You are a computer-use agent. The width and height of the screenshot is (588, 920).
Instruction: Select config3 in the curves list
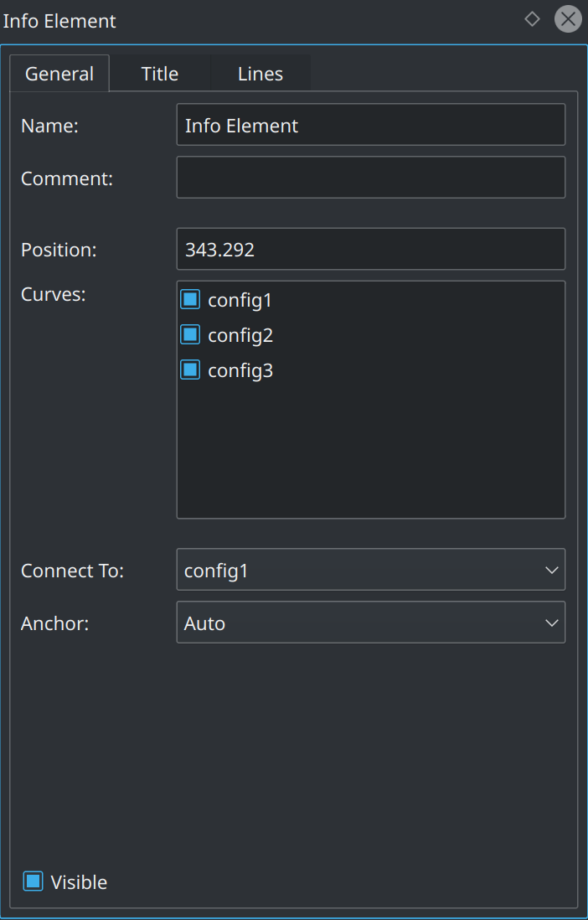(241, 370)
